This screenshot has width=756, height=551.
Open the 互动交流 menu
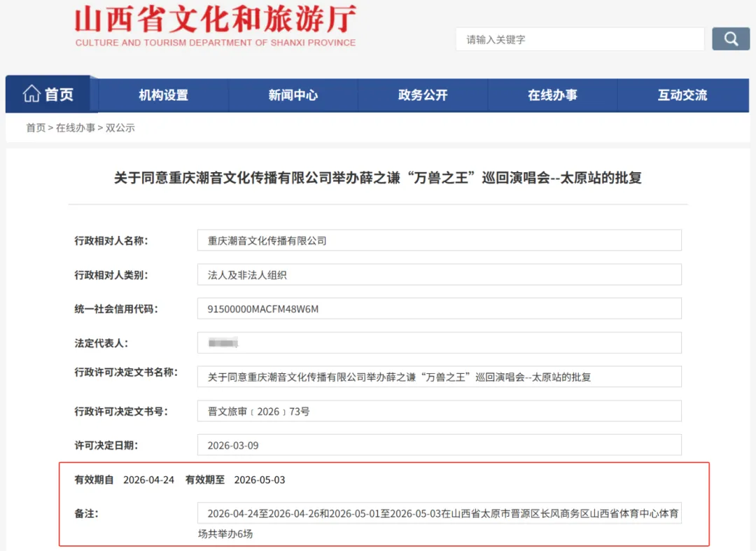pos(682,95)
